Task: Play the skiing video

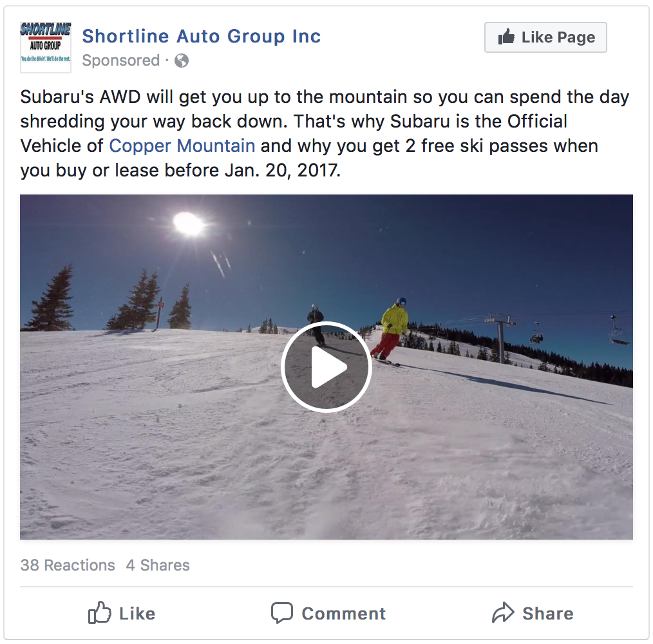Action: tap(326, 367)
